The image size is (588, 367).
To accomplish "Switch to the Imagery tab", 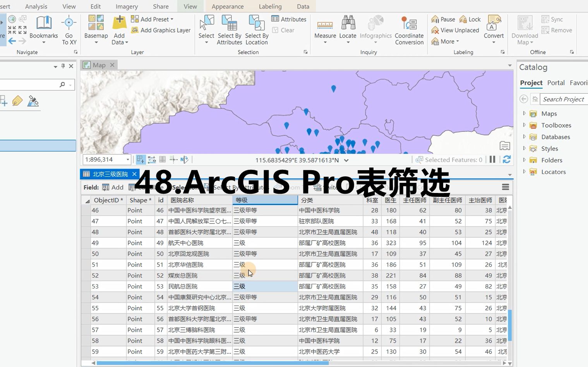I will point(127,6).
